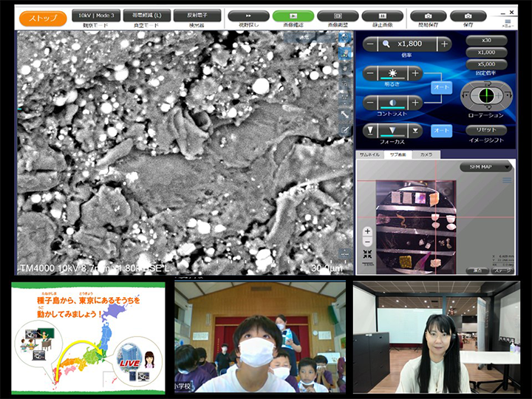532x399 pixels.
Task: Toggle auto brightness/contrast オート button
Action: 441,88
